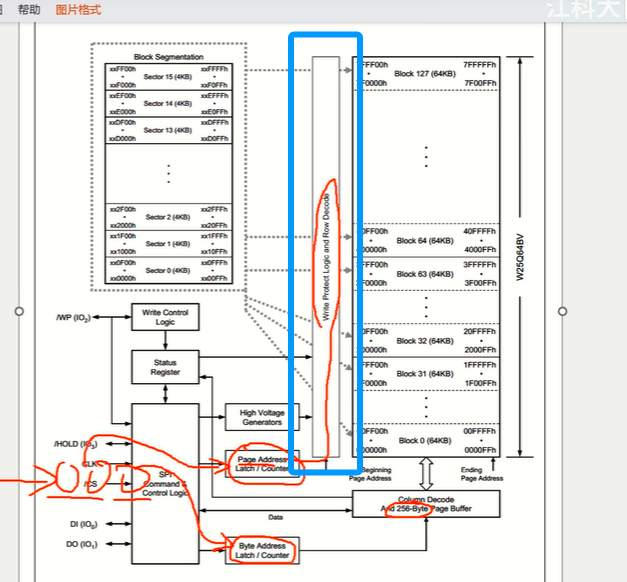Click the xx1FFFh sector address

(214, 236)
